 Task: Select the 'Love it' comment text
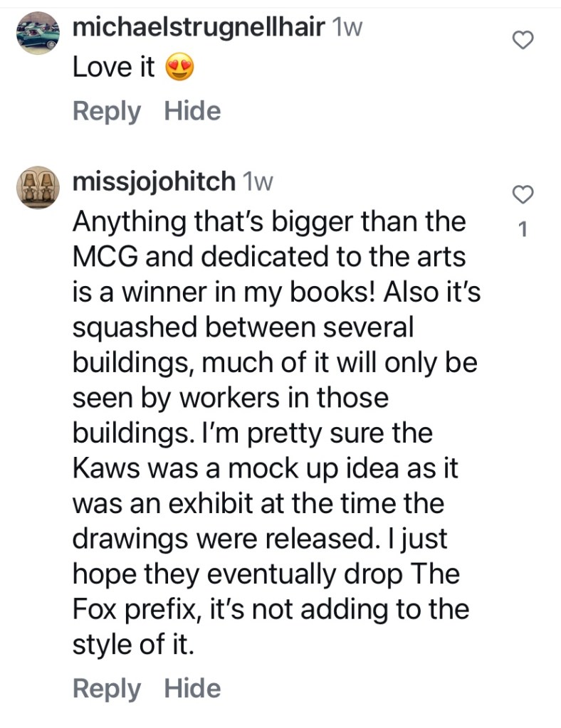point(114,68)
